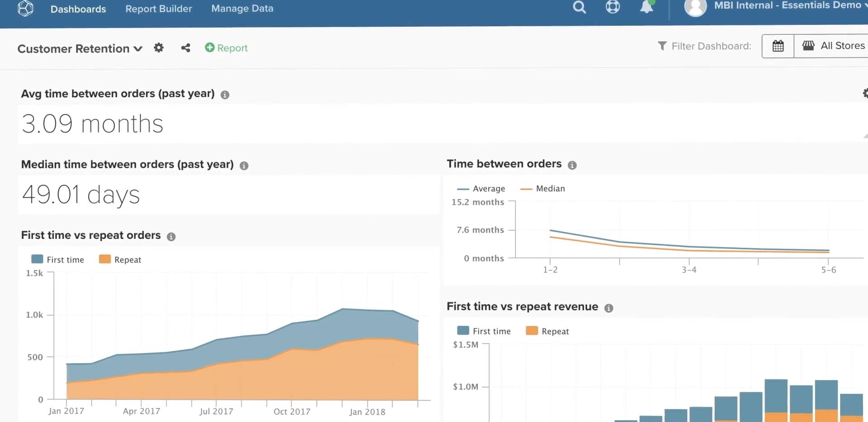The height and width of the screenshot is (422, 868).
Task: Click the Magento BI logo icon
Action: [25, 8]
